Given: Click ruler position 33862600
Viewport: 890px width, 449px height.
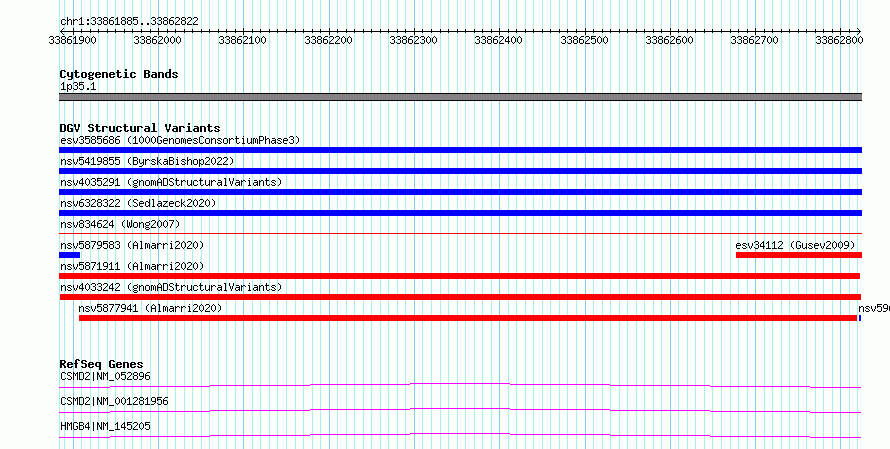Looking at the screenshot, I should tap(669, 40).
